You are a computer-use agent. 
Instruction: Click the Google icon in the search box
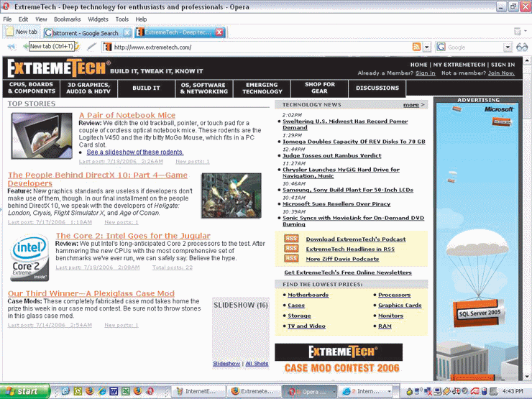tap(441, 47)
